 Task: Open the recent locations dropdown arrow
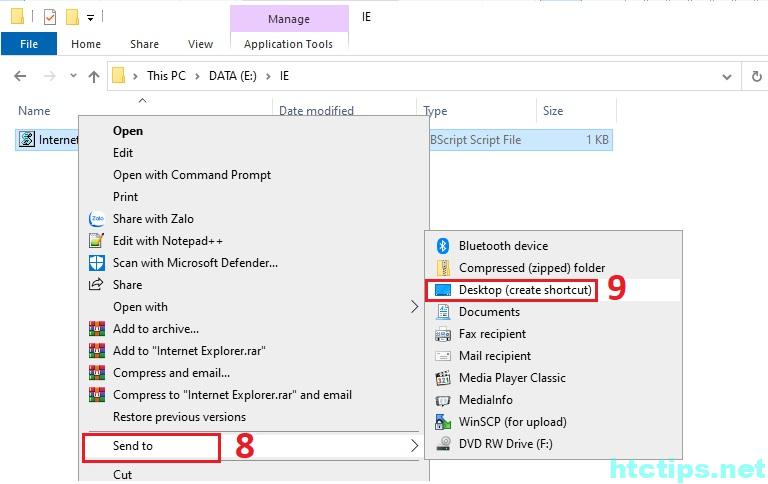pyautogui.click(x=73, y=76)
